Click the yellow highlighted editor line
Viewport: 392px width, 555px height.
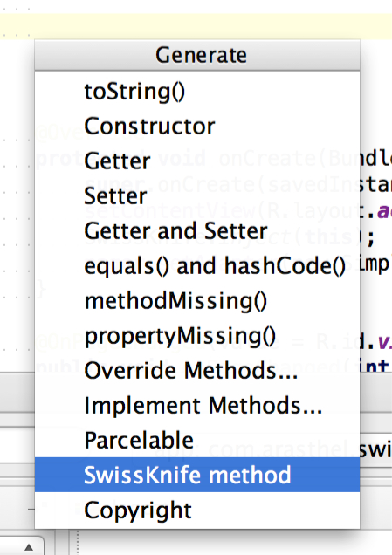coord(196,26)
